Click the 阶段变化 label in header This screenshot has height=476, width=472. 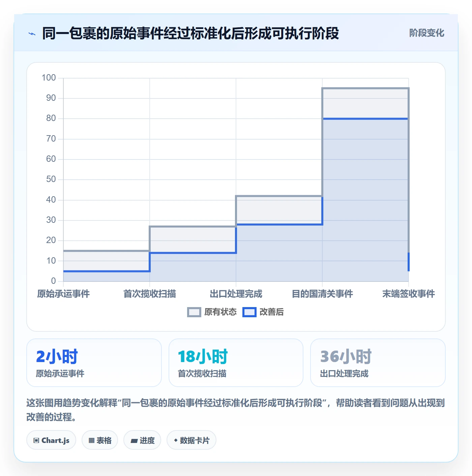click(x=426, y=33)
